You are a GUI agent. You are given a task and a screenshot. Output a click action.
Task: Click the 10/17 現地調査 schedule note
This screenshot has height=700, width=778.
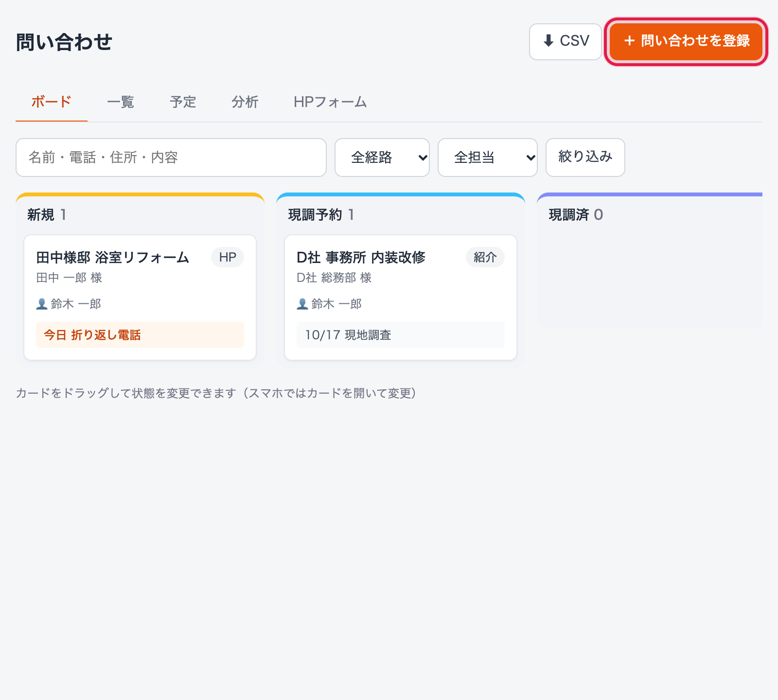point(401,335)
